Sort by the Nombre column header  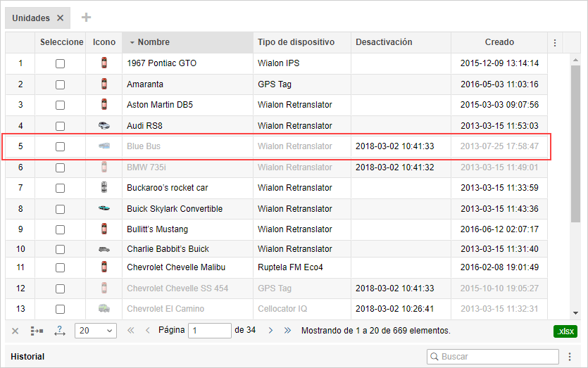tap(187, 42)
